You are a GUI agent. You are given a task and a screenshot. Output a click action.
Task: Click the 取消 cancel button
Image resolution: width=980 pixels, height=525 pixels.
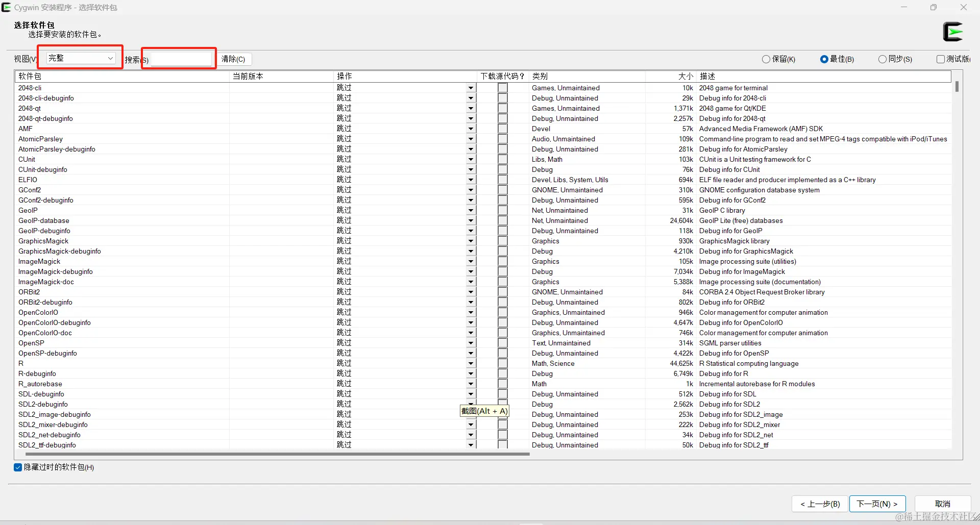point(942,504)
